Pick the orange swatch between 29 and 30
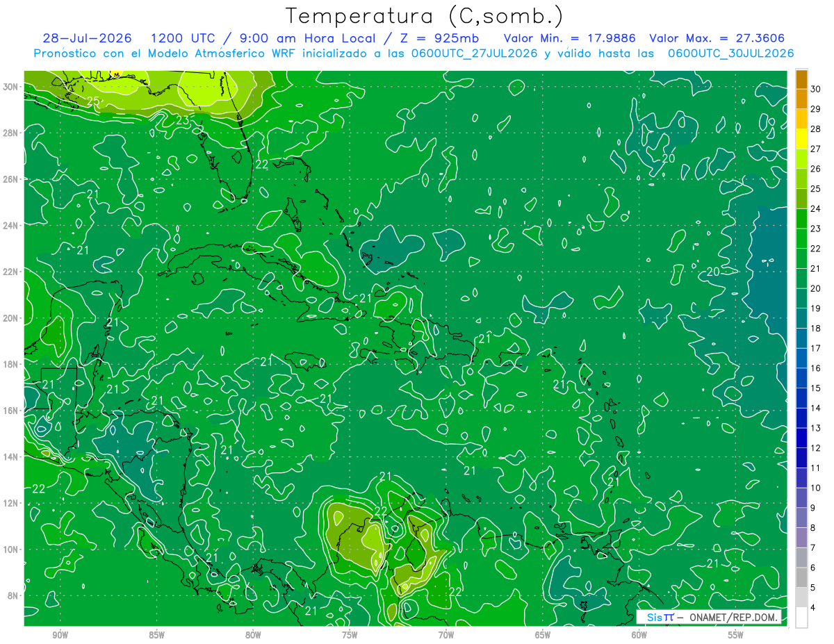 point(801,99)
